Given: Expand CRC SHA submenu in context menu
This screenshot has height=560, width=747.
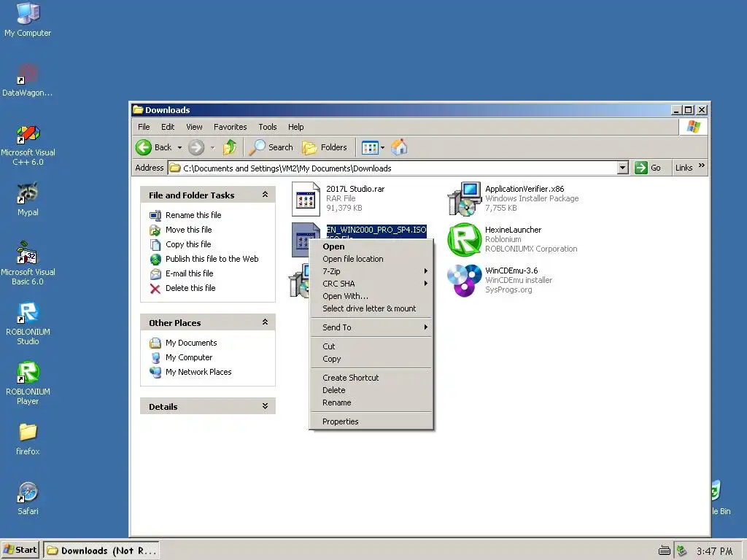Looking at the screenshot, I should click(371, 284).
